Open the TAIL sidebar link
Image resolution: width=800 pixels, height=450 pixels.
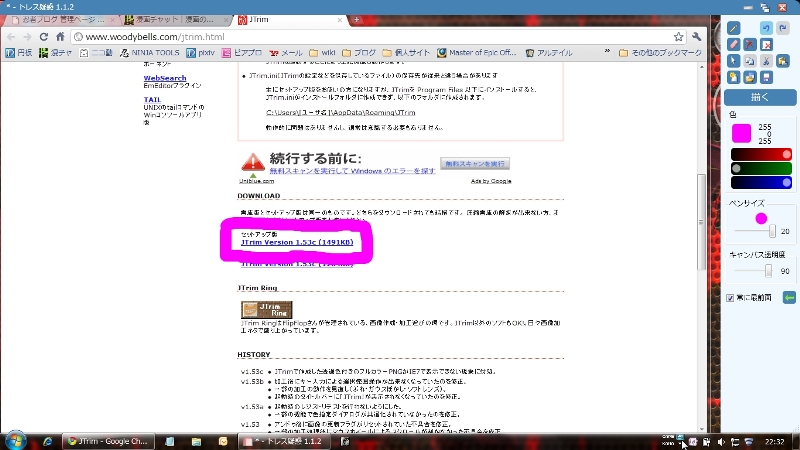pos(152,99)
